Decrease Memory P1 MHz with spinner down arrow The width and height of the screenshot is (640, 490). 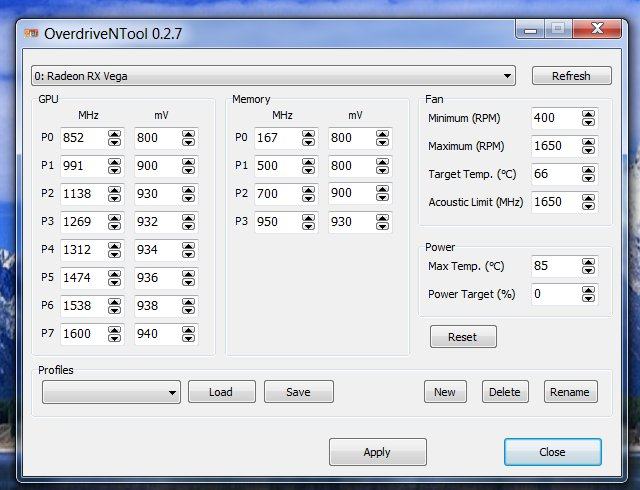point(308,170)
